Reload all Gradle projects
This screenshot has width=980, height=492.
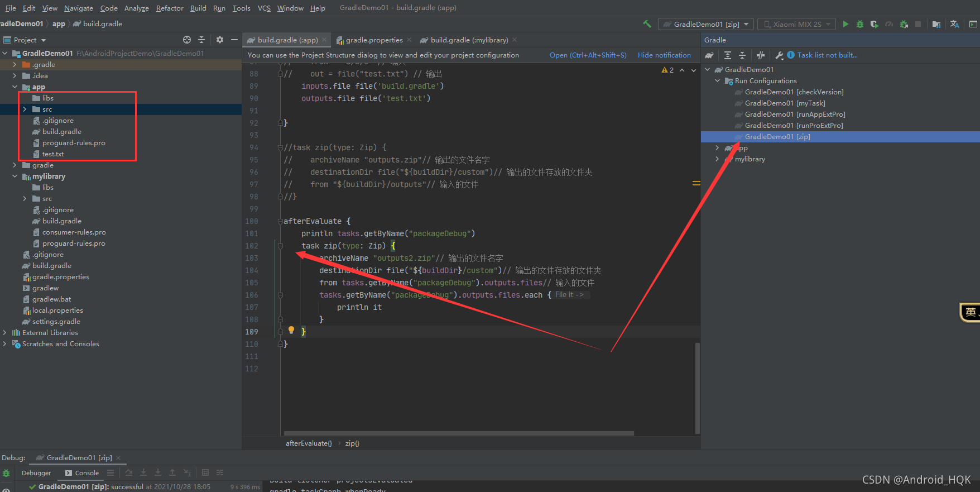click(709, 55)
